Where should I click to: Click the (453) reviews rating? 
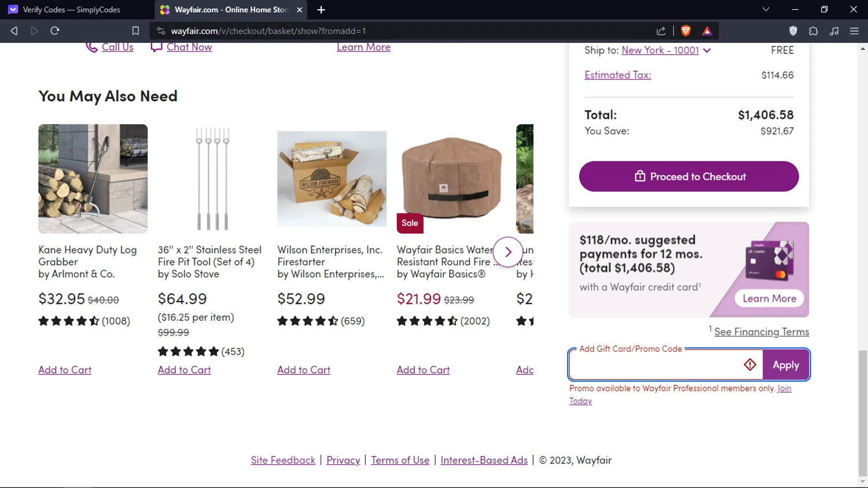pos(201,351)
